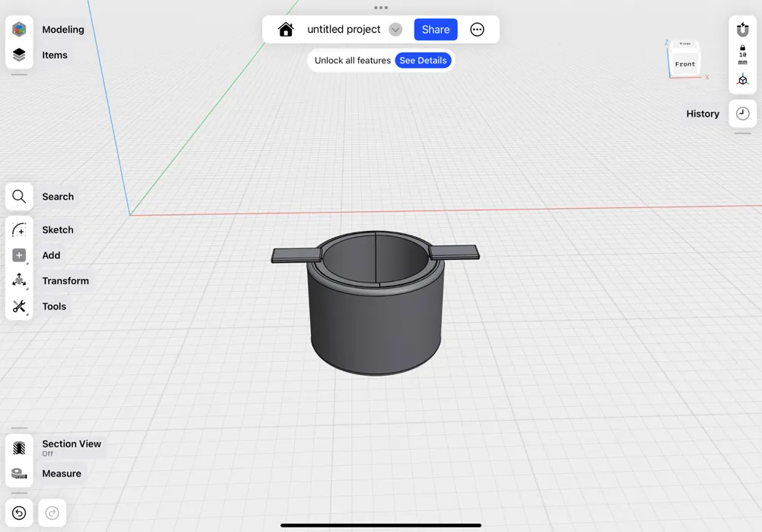Click the Add label
This screenshot has height=532, width=762.
click(x=51, y=255)
